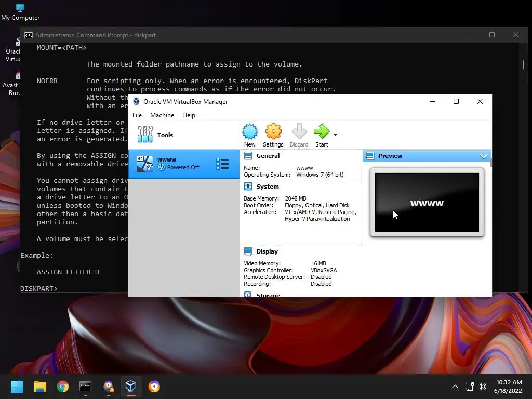Image resolution: width=532 pixels, height=399 pixels.
Task: Click the VirtualBox Manager title bar icon
Action: 136,101
